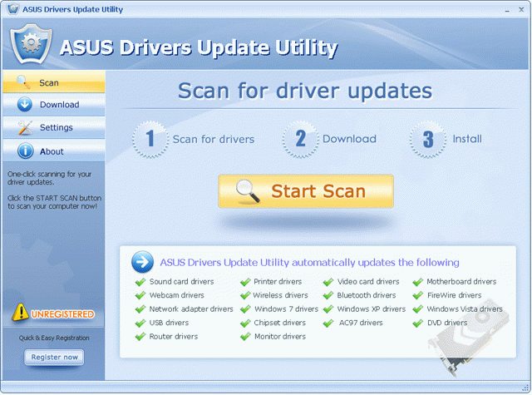This screenshot has height=395, width=532.
Task: Click the checkmark beside Chipset drivers
Action: [245, 323]
